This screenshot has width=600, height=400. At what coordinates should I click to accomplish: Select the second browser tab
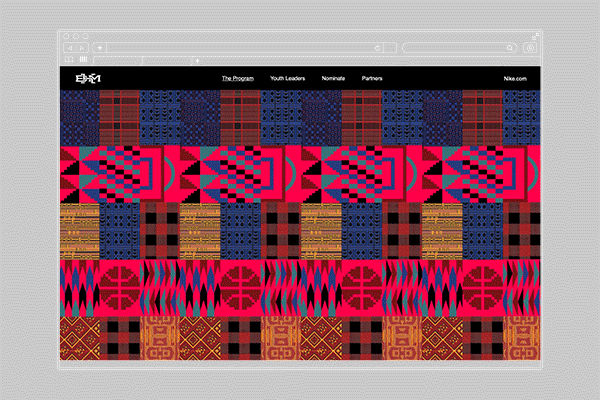[167, 60]
